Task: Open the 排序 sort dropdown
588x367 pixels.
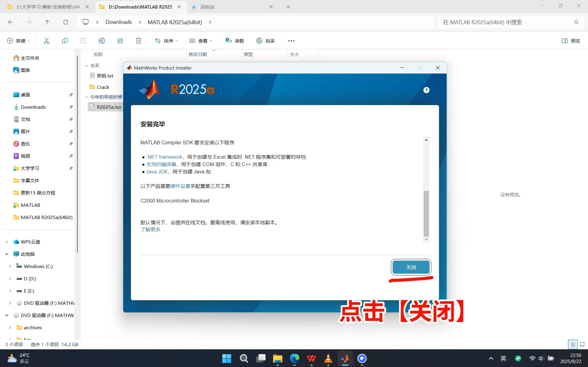Action: click(x=166, y=40)
